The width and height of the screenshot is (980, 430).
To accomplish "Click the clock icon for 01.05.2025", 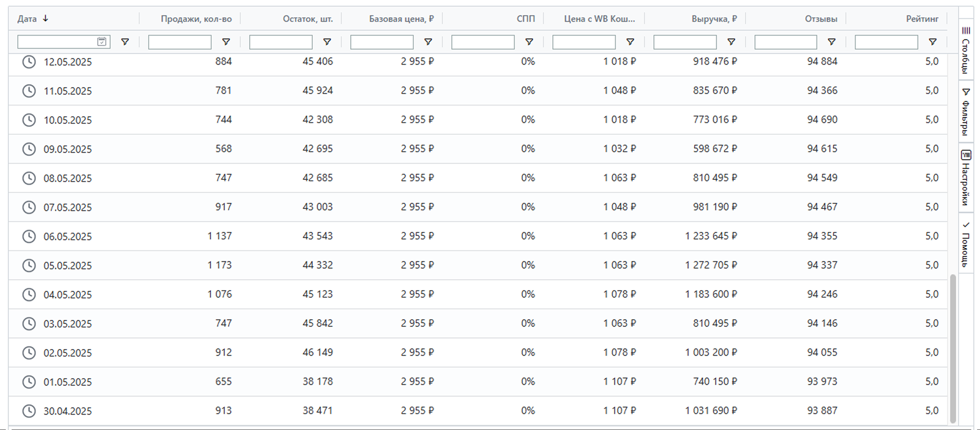I will pyautogui.click(x=29, y=382).
